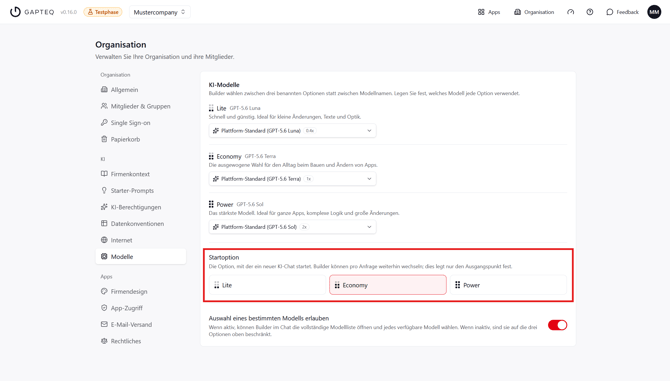Screen dimensions: 670x381
Task: Click chevron arrow of Luna dropdown
Action: click(x=369, y=131)
